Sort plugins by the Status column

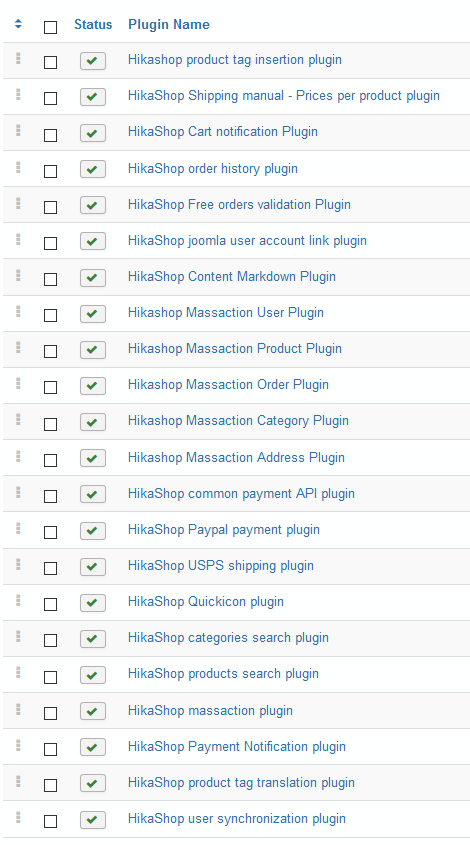pos(93,24)
